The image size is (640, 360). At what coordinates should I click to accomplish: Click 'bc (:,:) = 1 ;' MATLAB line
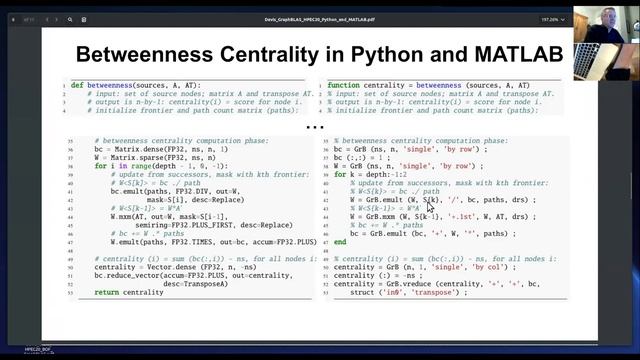click(362, 158)
